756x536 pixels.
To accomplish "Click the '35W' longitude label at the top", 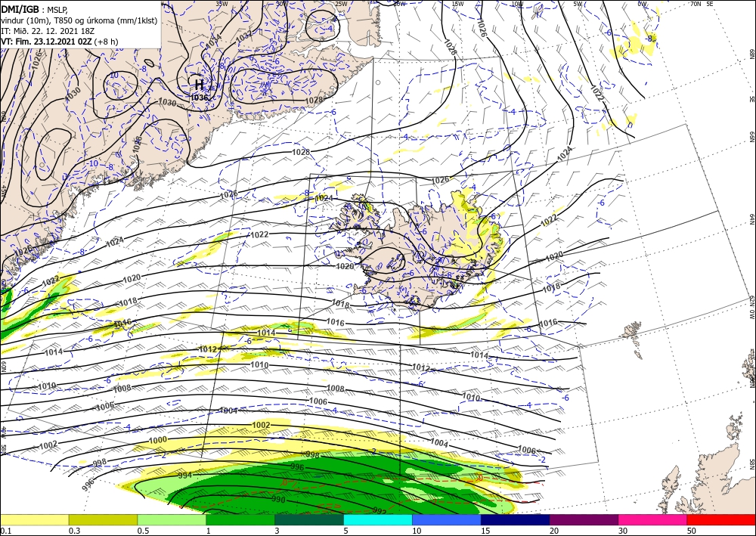I will [x=222, y=3].
